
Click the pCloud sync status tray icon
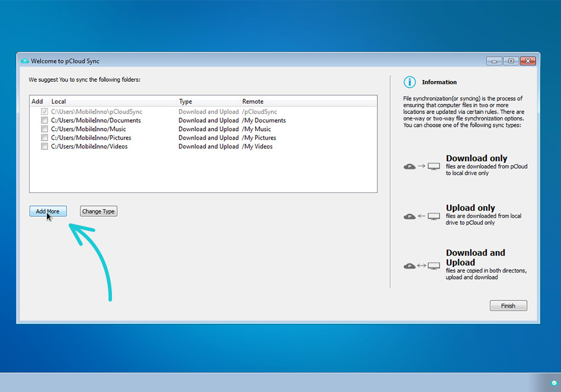click(554, 383)
